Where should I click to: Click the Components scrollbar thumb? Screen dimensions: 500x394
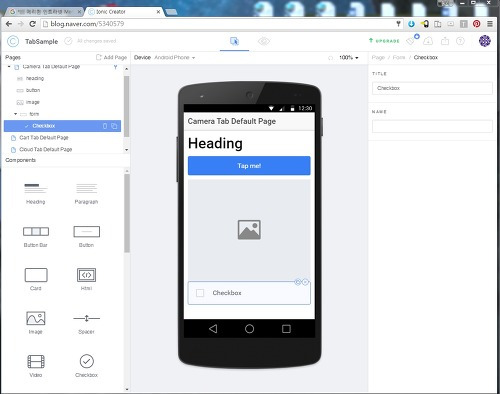127,213
